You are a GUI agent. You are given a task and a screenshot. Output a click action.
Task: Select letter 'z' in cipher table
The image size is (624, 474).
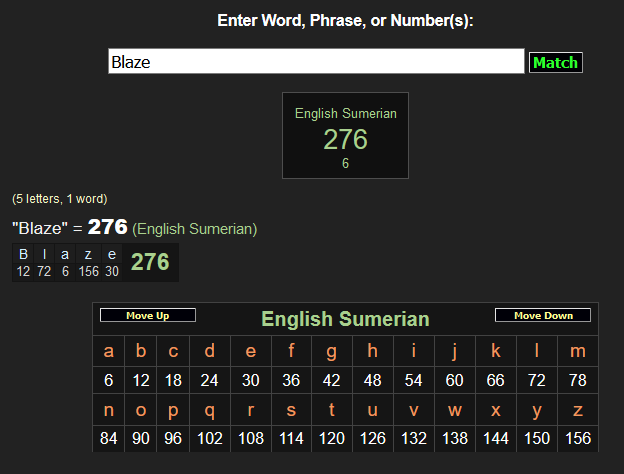click(578, 410)
